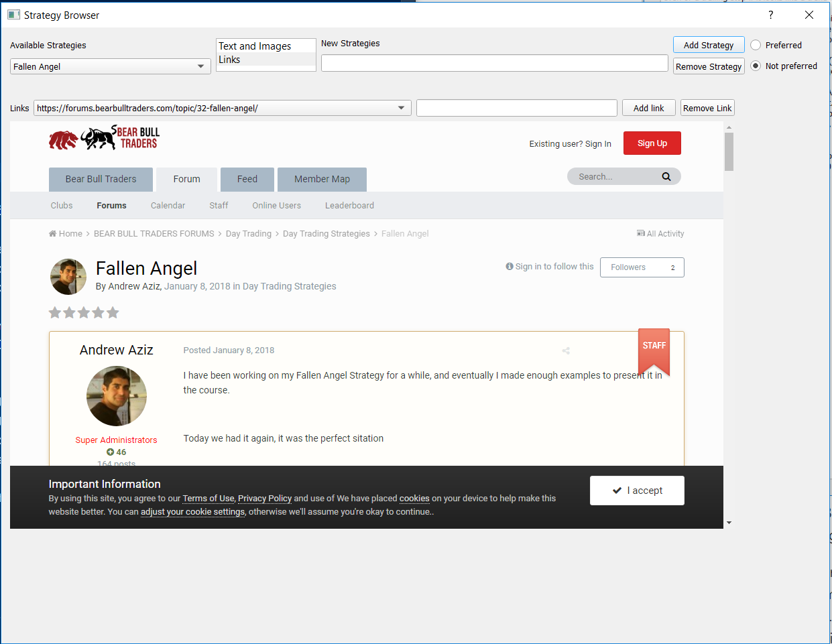The image size is (832, 644).
Task: Click the 46 reputation score
Action: [x=117, y=452]
